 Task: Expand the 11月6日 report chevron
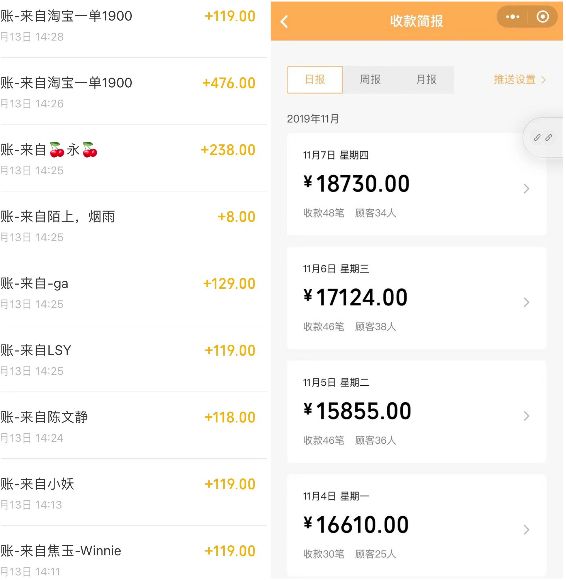coord(526,302)
